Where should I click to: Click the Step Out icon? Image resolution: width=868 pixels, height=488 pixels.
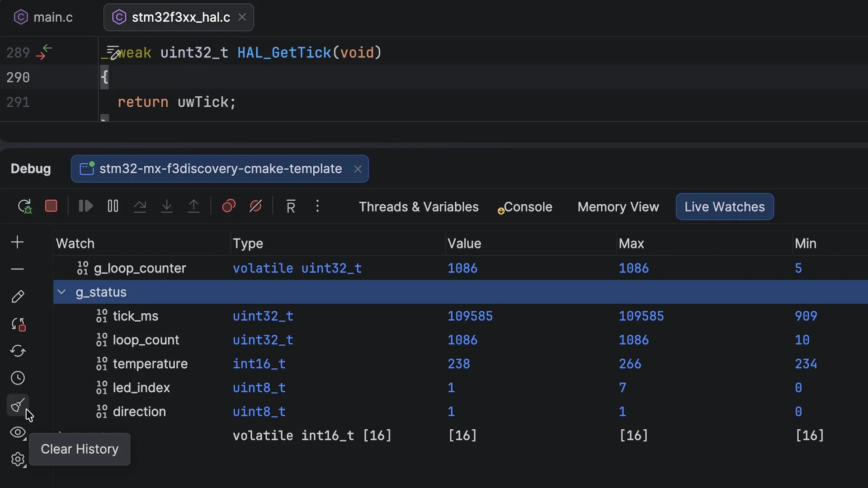(x=193, y=206)
